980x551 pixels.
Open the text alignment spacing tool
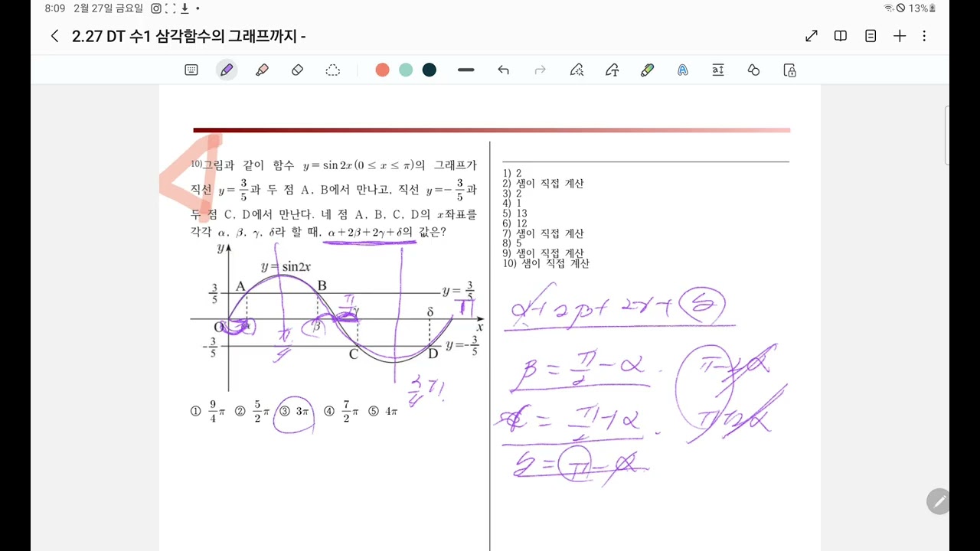(x=718, y=70)
